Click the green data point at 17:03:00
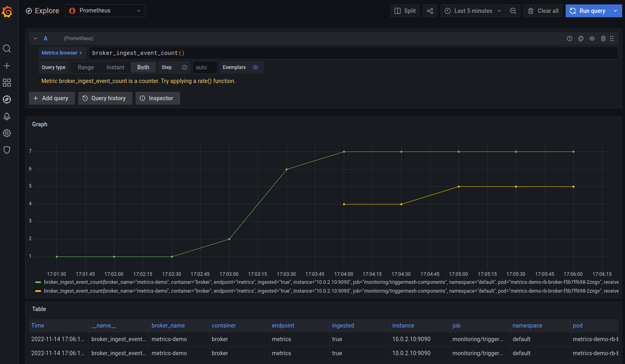 point(229,239)
